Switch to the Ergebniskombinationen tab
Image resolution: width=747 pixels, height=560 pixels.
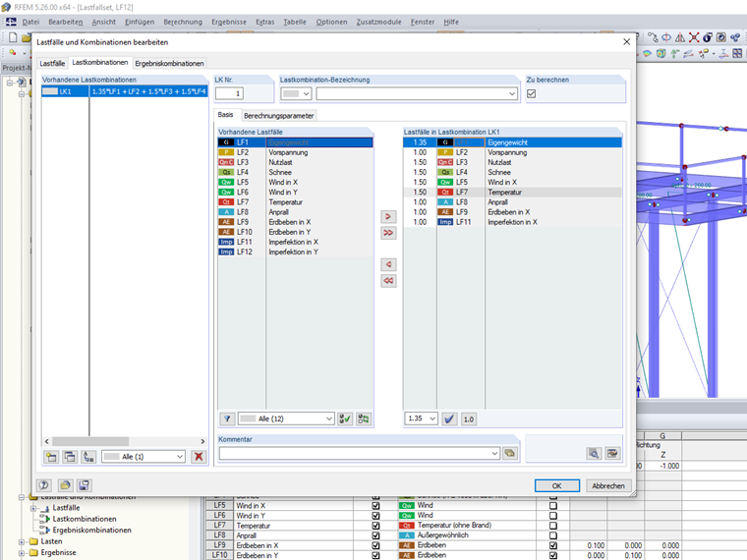169,63
